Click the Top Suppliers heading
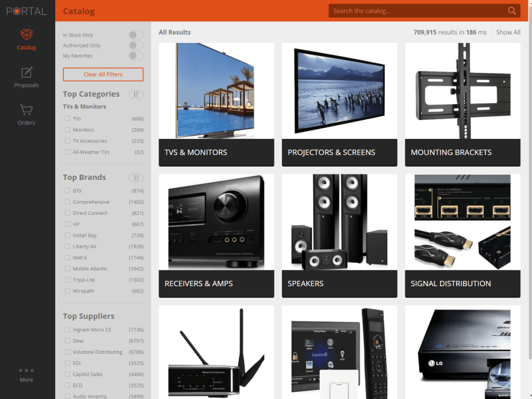Image resolution: width=532 pixels, height=399 pixels. 88,316
